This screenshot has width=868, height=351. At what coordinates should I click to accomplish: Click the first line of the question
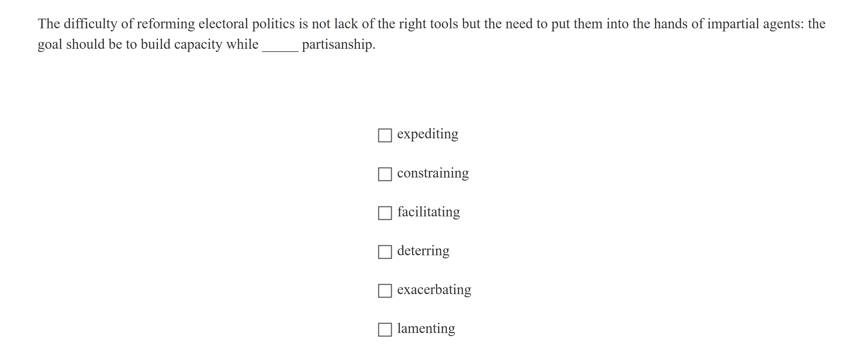point(431,23)
